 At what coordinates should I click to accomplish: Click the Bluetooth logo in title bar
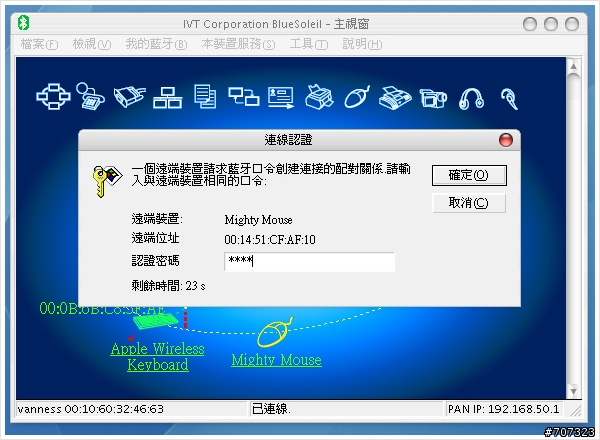point(23,23)
